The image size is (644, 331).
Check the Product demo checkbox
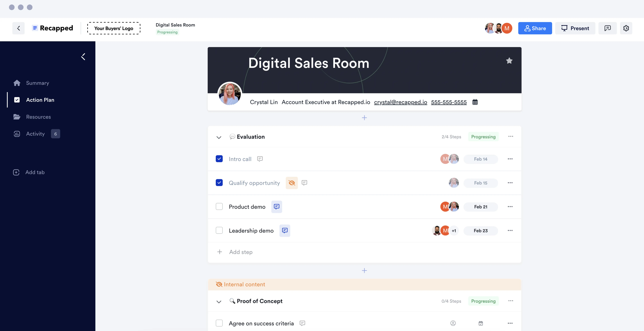coord(219,207)
